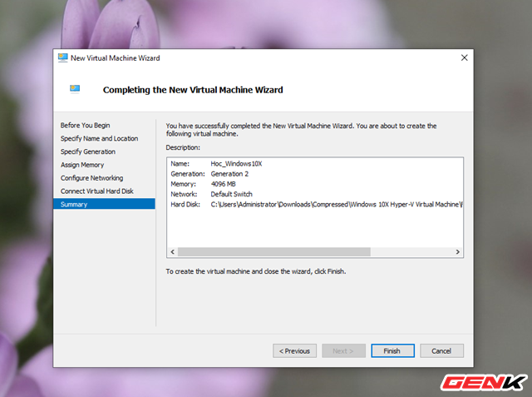Select the Specify Generation step

[88, 151]
